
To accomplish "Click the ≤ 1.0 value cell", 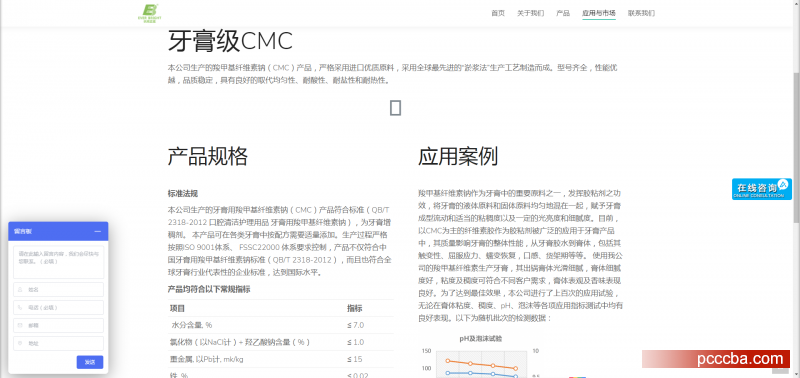I will click(356, 342).
